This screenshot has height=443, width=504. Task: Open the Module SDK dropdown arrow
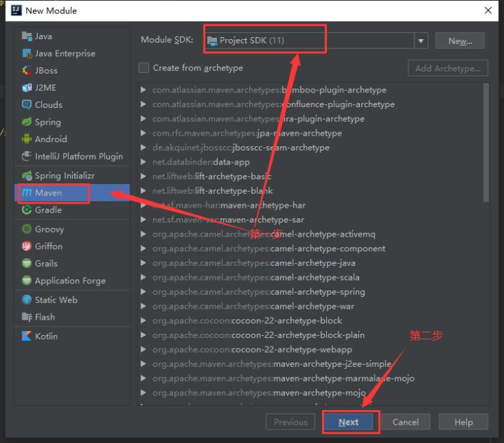pyautogui.click(x=421, y=41)
